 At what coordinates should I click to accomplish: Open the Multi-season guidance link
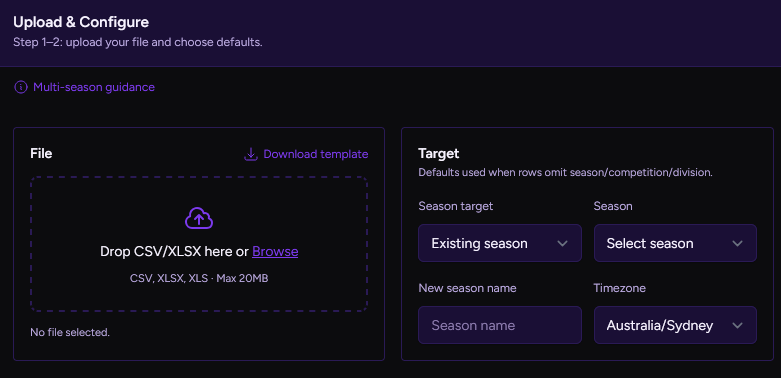point(94,88)
